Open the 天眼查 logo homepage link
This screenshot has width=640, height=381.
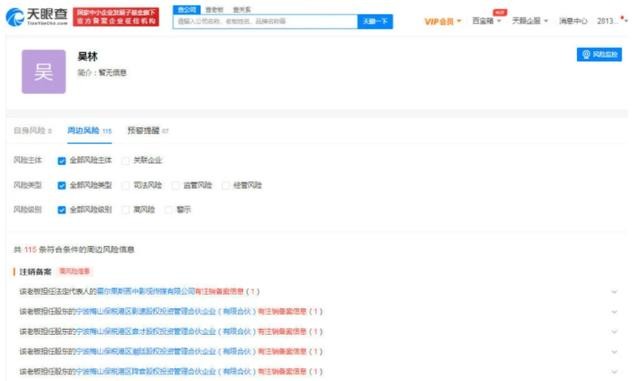coord(36,16)
